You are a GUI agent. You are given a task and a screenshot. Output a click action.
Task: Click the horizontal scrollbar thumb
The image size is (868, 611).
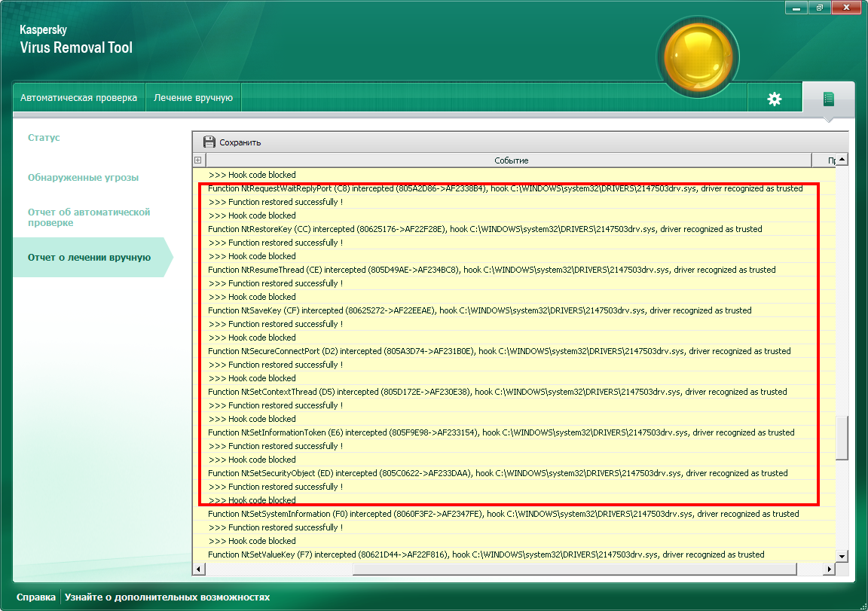[x=575, y=569]
